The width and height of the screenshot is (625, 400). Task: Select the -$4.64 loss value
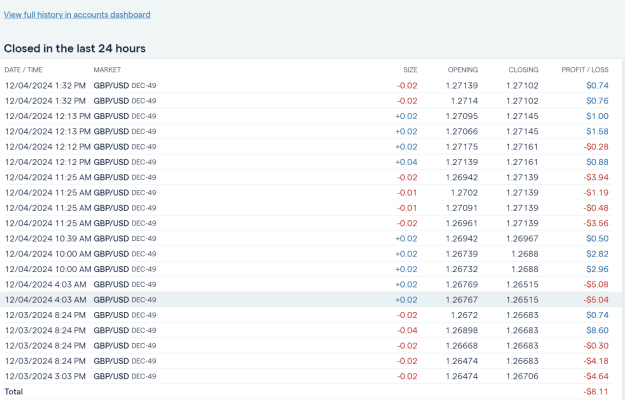pyautogui.click(x=596, y=376)
